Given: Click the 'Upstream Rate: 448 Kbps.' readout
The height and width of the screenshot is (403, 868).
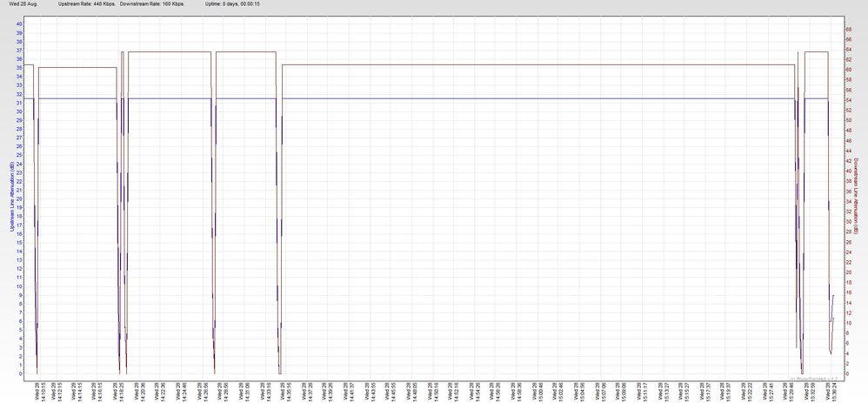Looking at the screenshot, I should (x=86, y=3).
